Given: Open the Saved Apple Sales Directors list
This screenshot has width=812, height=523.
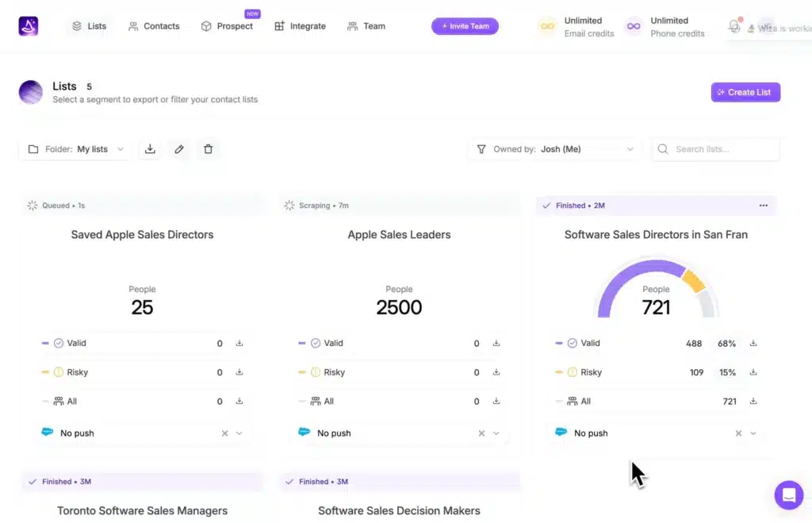Looking at the screenshot, I should tap(143, 235).
